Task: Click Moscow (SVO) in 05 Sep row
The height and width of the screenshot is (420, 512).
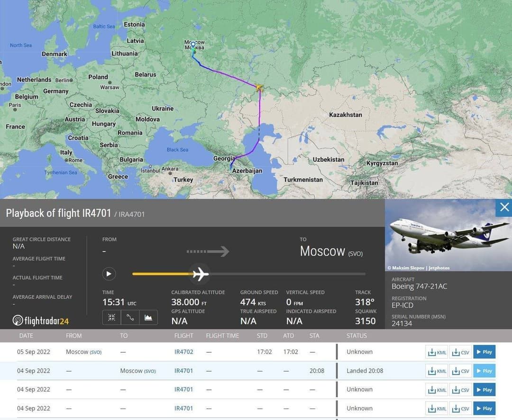Action: (83, 352)
